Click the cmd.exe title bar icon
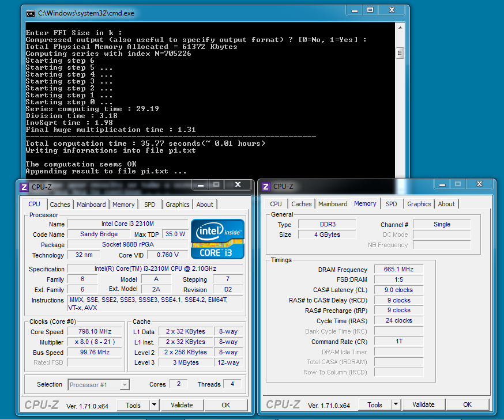The width and height of the screenshot is (504, 420). click(31, 13)
